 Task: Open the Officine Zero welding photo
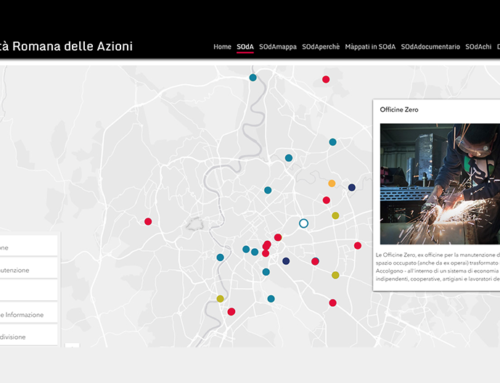(x=440, y=184)
